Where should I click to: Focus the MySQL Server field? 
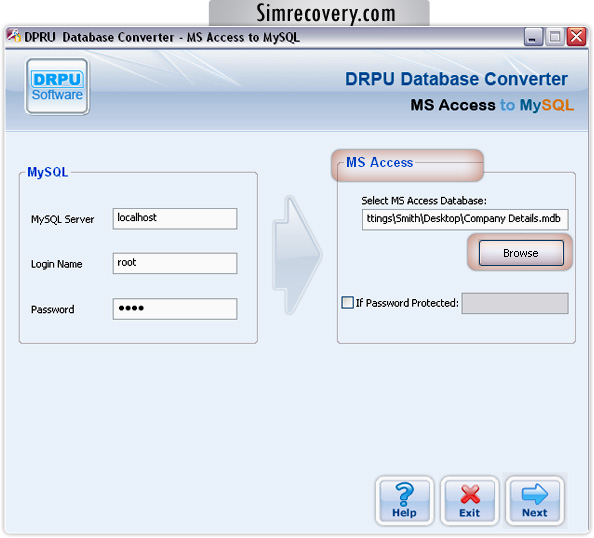175,218
